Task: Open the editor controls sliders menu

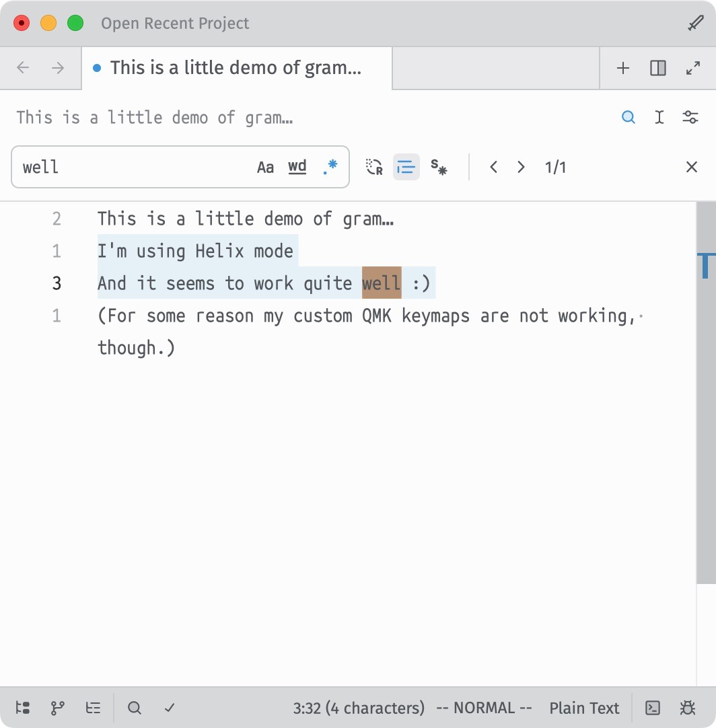Action: pos(690,117)
